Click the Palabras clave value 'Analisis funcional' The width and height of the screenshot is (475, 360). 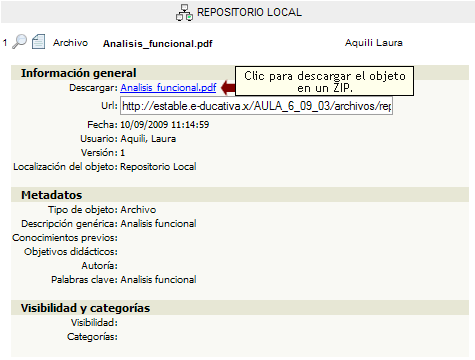click(x=158, y=280)
